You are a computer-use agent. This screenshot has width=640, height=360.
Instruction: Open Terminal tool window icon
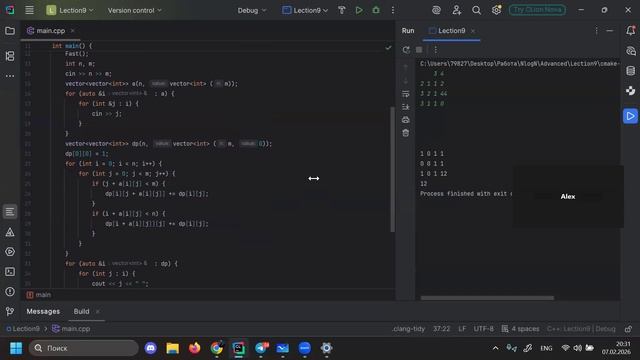click(x=10, y=272)
